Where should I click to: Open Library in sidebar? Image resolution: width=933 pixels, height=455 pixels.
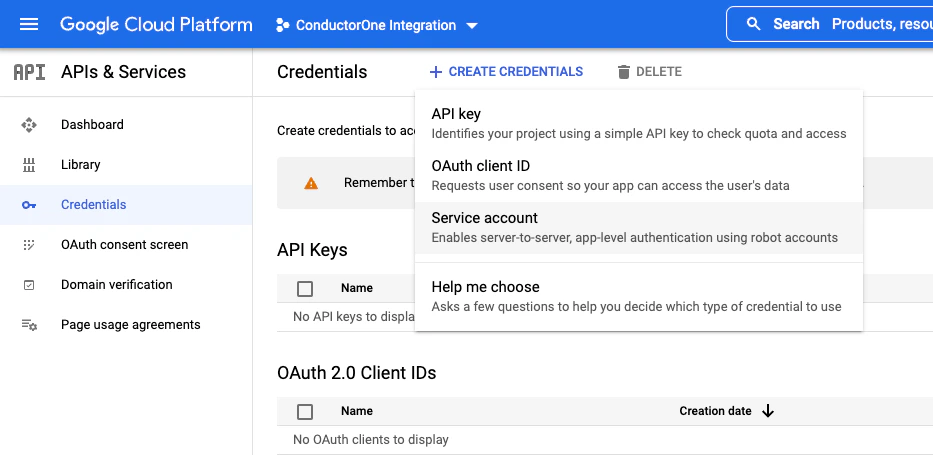(x=80, y=165)
